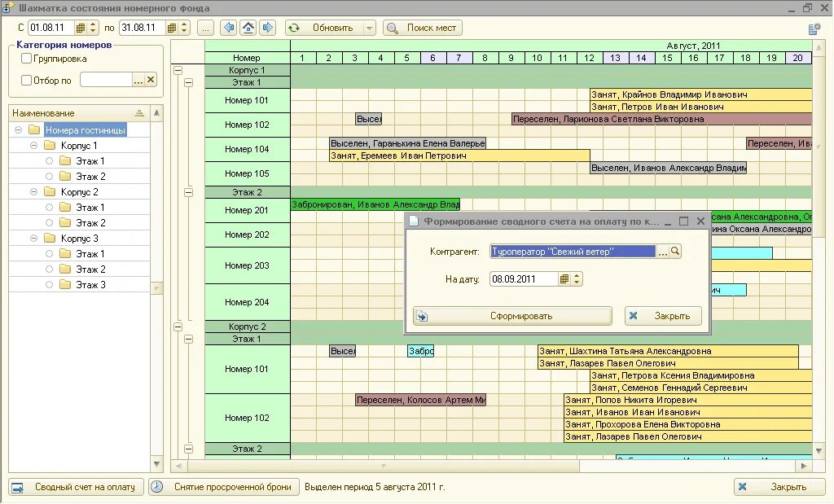The height and width of the screenshot is (504, 834).
Task: Open the Отбор по selection ellipsis
Action: coord(138,81)
